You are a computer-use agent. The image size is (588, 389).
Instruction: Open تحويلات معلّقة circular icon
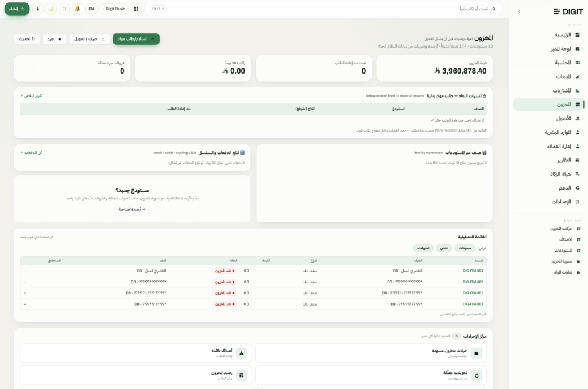coord(476,375)
